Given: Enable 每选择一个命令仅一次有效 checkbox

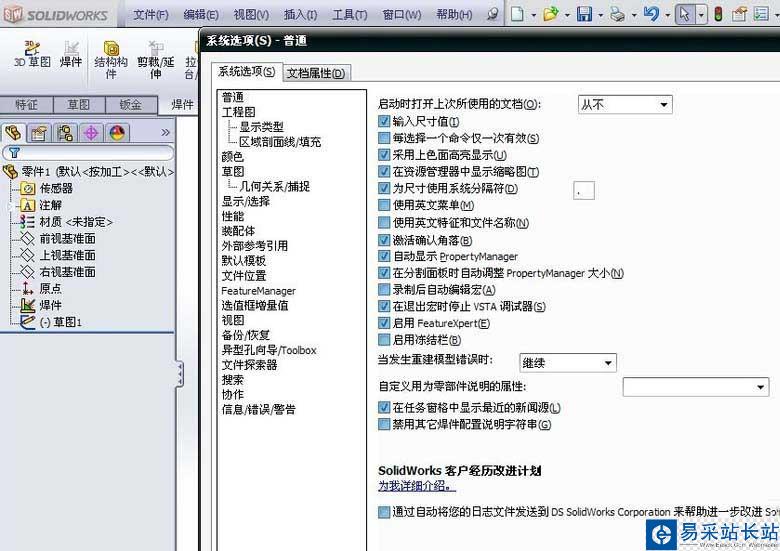Looking at the screenshot, I should click(384, 138).
